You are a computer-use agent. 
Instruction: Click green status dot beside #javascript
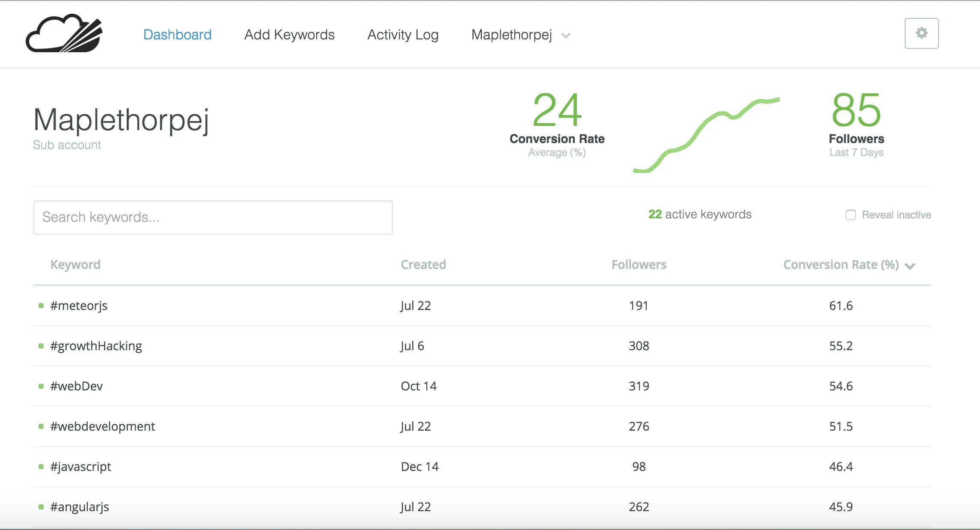point(41,467)
